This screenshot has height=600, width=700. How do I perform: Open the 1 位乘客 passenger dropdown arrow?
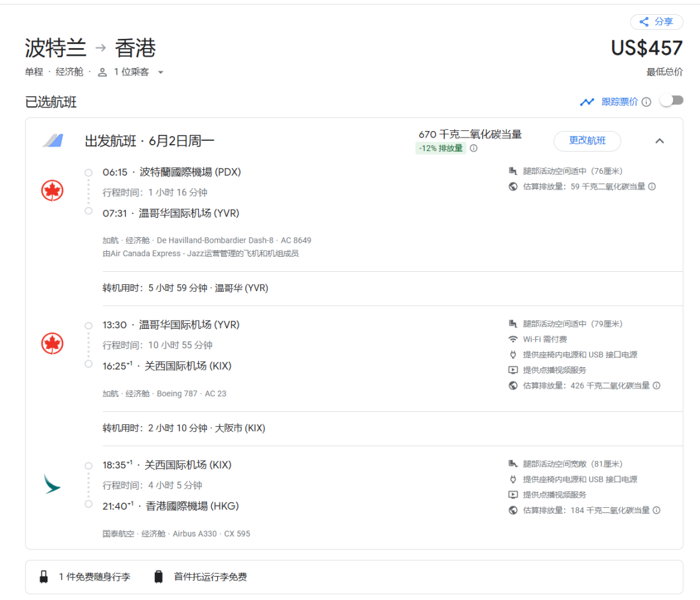(161, 72)
